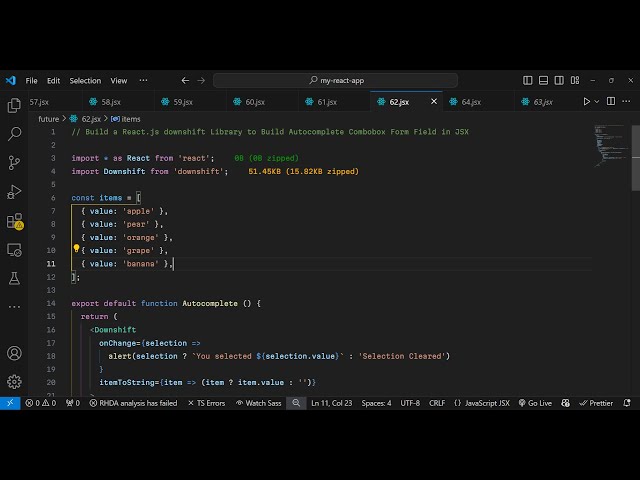Screen dimensions: 640x480
Task: Switch to the 60.jsx tab
Action: point(255,102)
